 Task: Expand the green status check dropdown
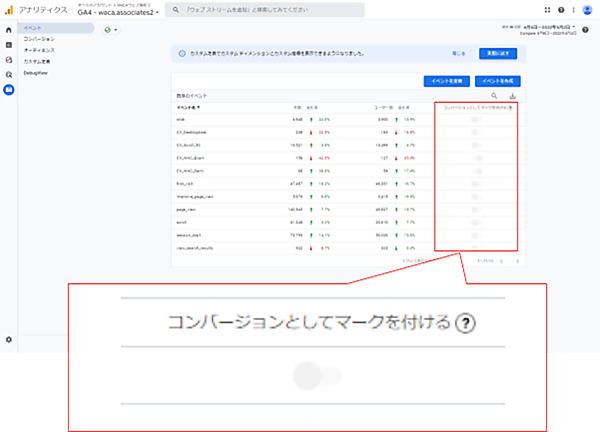pyautogui.click(x=111, y=30)
